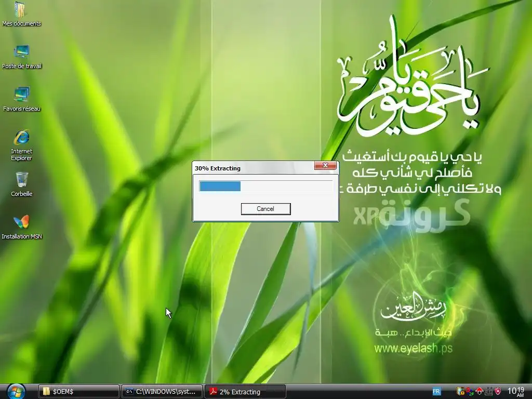Switch to the $OEM$ folder taskbar button
Image resolution: width=532 pixels, height=399 pixels.
pyautogui.click(x=78, y=392)
